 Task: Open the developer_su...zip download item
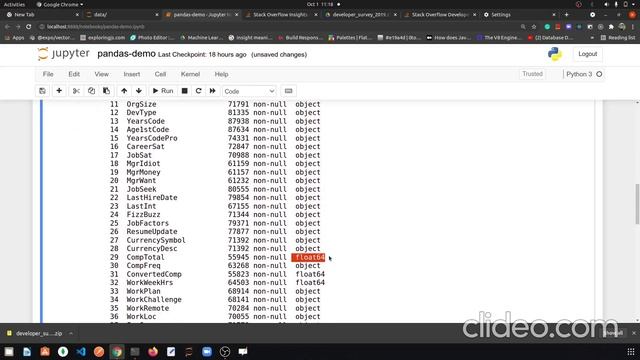click(35, 333)
